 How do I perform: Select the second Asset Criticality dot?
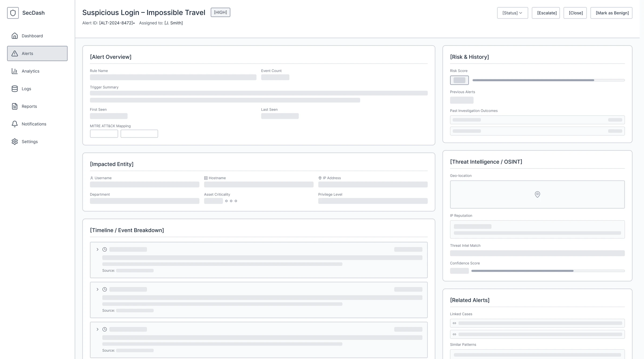click(231, 201)
